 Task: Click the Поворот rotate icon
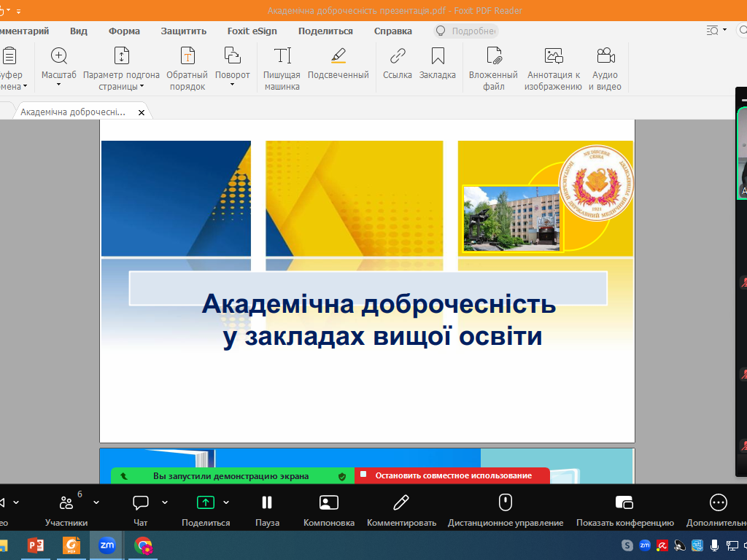click(x=233, y=56)
